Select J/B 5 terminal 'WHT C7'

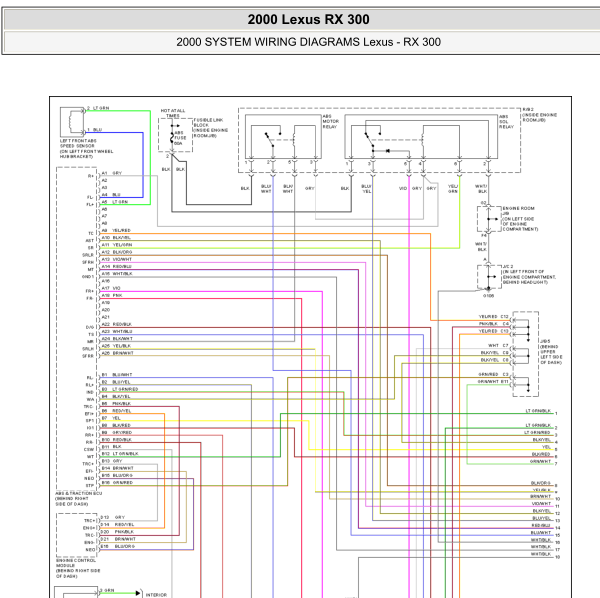[x=498, y=345]
